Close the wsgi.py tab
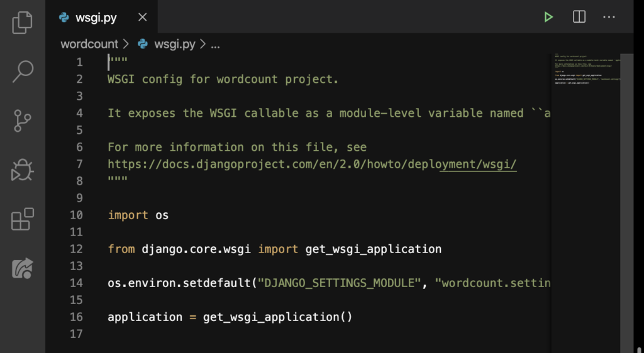This screenshot has width=644, height=353. pos(143,17)
